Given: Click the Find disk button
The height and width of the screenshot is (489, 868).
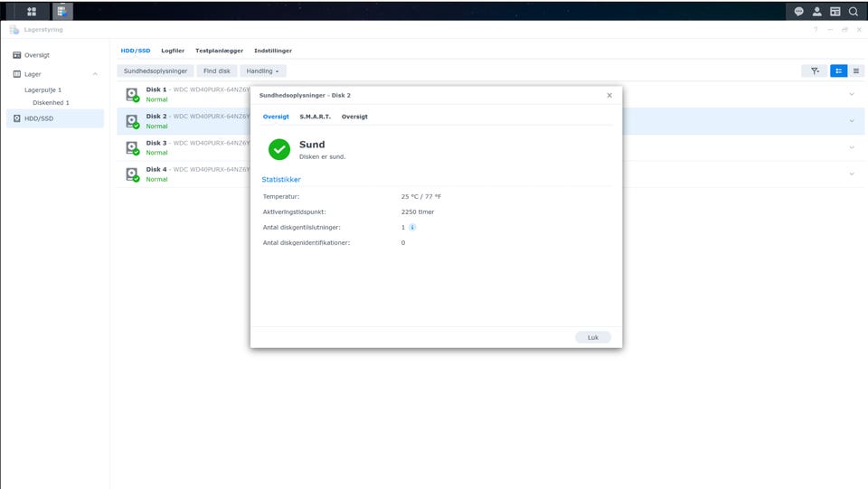Looking at the screenshot, I should pos(217,71).
